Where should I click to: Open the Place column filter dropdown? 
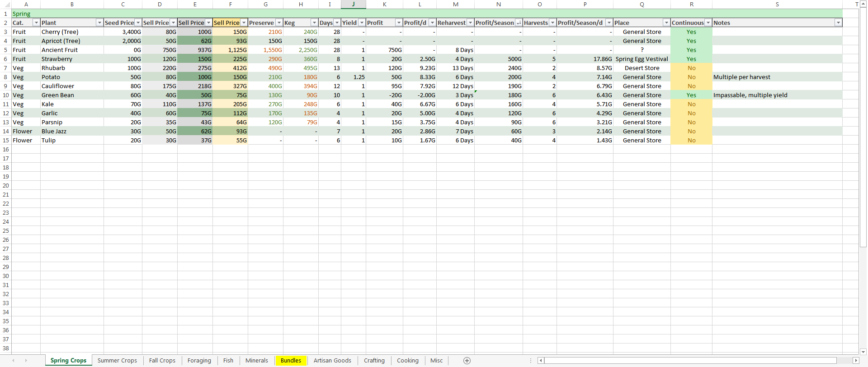coord(666,23)
